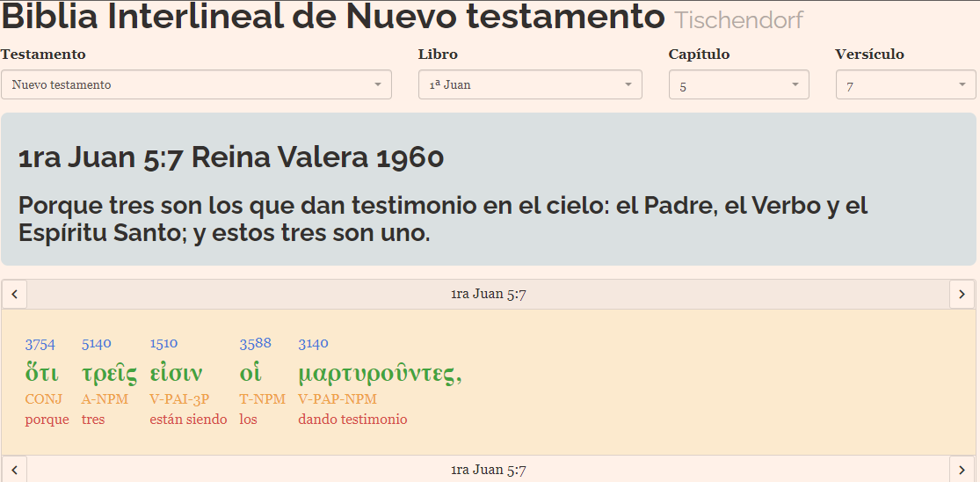Viewport: 980px width, 482px height.
Task: Click the V-PAI-3P morphology tag
Action: pyautogui.click(x=179, y=398)
